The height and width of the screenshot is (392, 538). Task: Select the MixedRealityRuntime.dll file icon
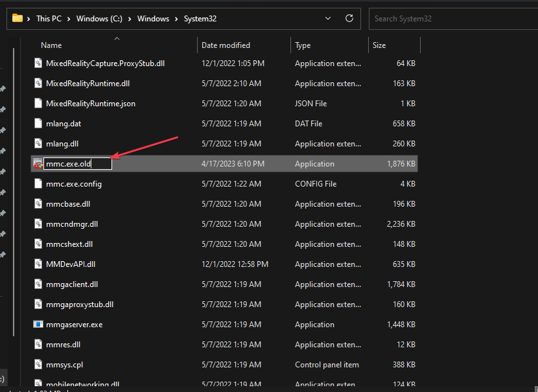[38, 84]
